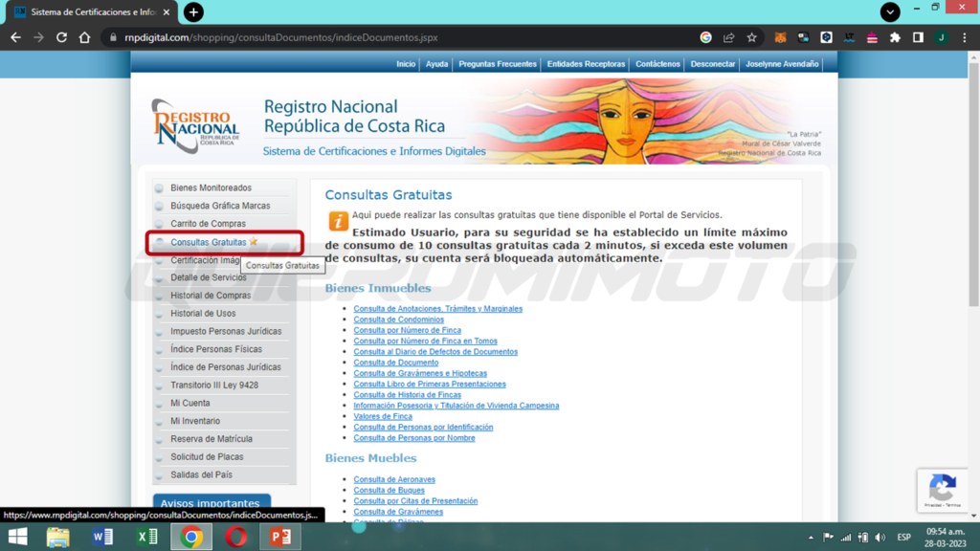980x551 pixels.
Task: Open the profile J avatar
Action: tap(942, 37)
